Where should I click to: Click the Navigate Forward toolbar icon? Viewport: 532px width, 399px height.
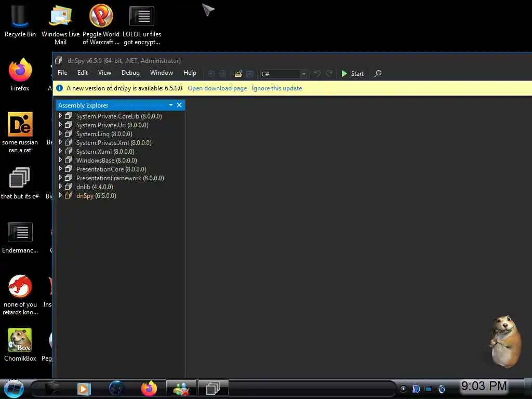[x=222, y=74]
